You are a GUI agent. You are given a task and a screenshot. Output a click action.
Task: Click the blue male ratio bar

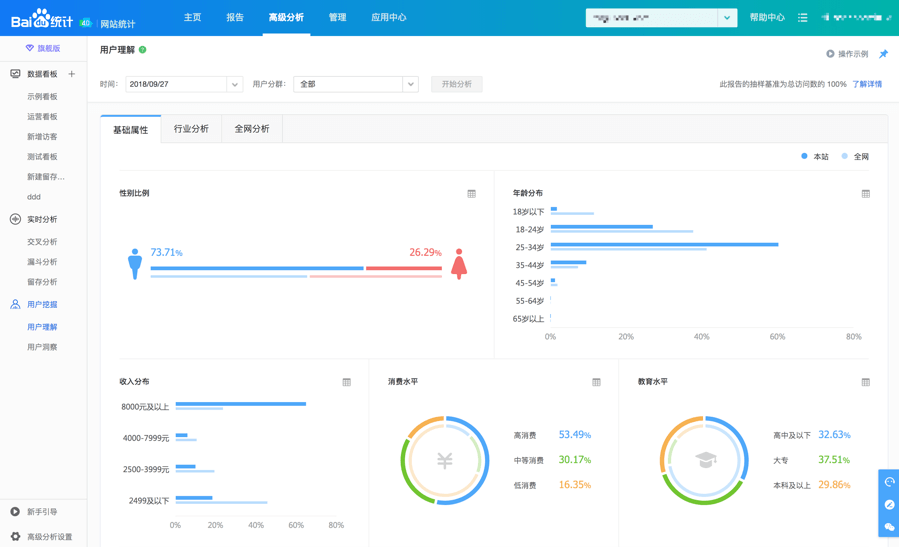click(257, 268)
